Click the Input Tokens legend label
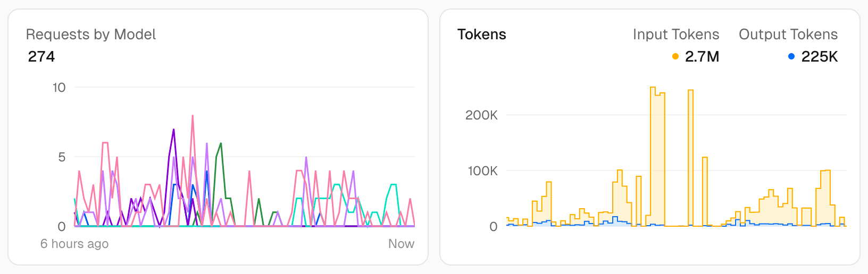This screenshot has width=868, height=274. coord(675,35)
